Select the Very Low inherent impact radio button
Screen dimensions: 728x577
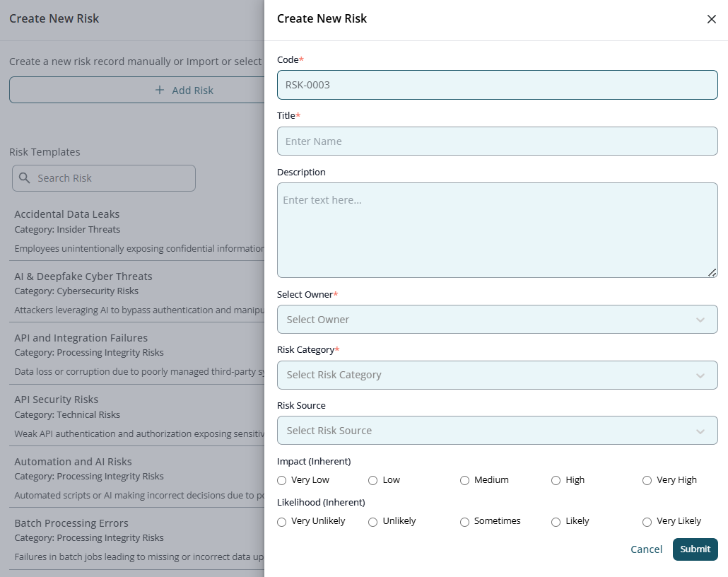point(281,480)
